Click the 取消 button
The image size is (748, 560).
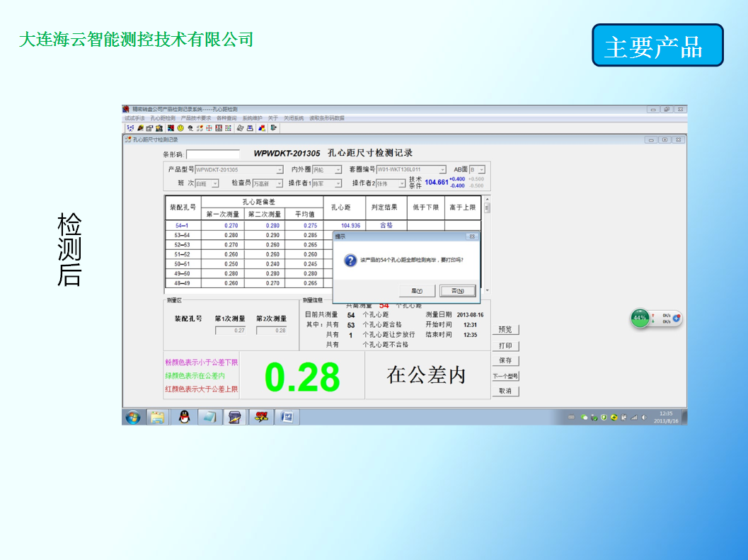pos(505,391)
